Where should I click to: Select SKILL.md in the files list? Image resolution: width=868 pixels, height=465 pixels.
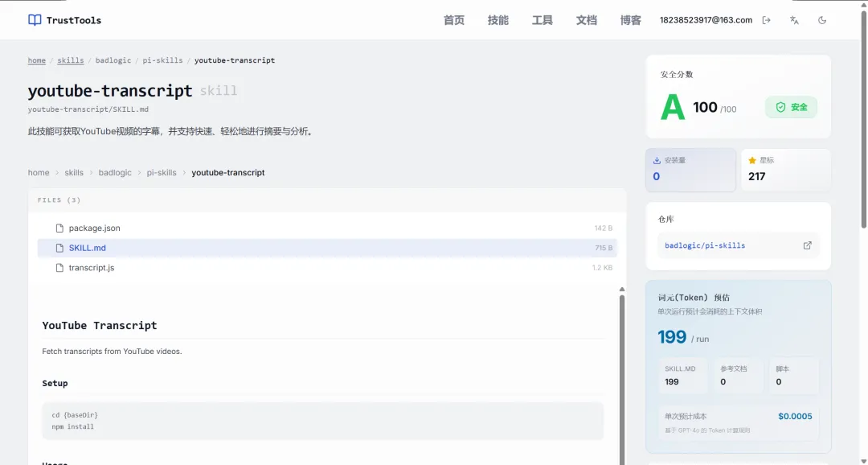pos(327,248)
